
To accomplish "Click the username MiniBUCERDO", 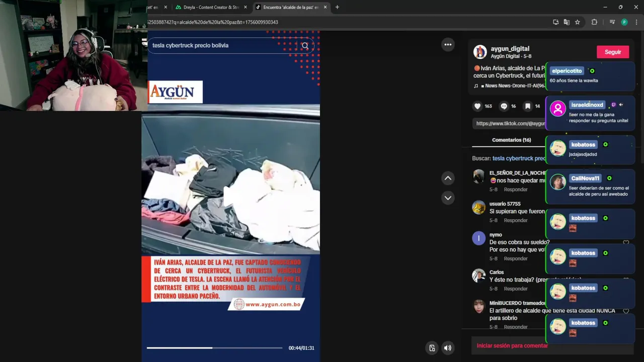I will coord(518,303).
